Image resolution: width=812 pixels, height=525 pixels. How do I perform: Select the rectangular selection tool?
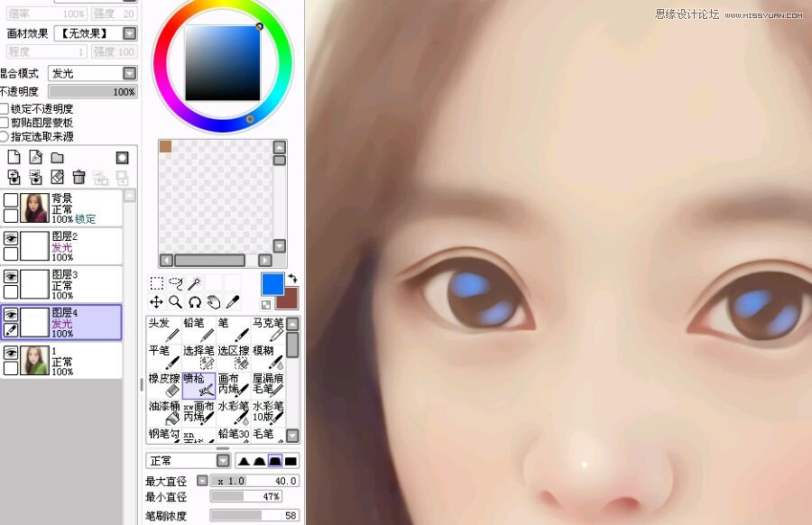tap(157, 283)
